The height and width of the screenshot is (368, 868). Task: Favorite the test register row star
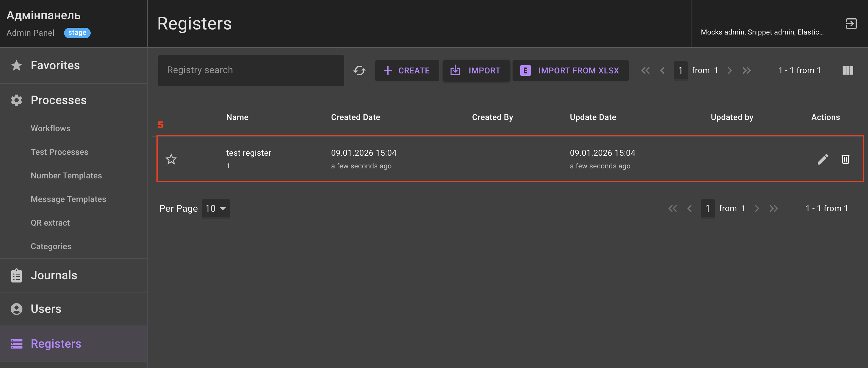click(x=171, y=159)
